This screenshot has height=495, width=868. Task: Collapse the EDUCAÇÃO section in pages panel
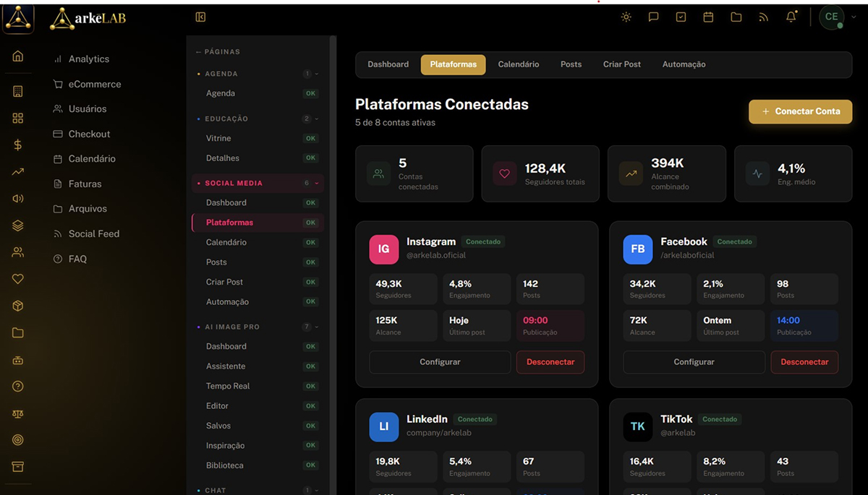(257, 119)
